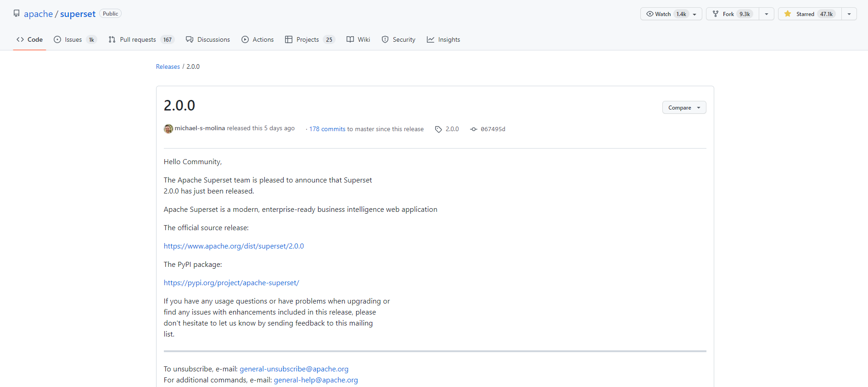Expand the Watch notifications dropdown arrow
The width and height of the screenshot is (868, 387).
click(695, 14)
